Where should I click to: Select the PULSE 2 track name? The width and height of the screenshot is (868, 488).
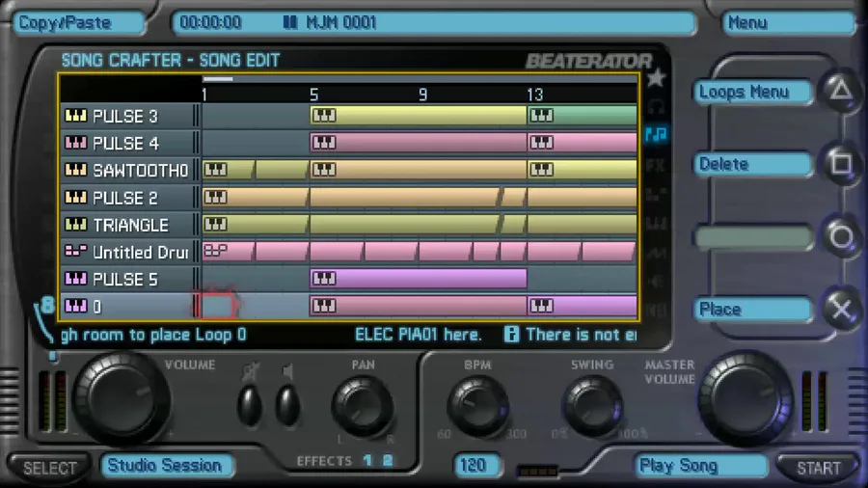[125, 198]
